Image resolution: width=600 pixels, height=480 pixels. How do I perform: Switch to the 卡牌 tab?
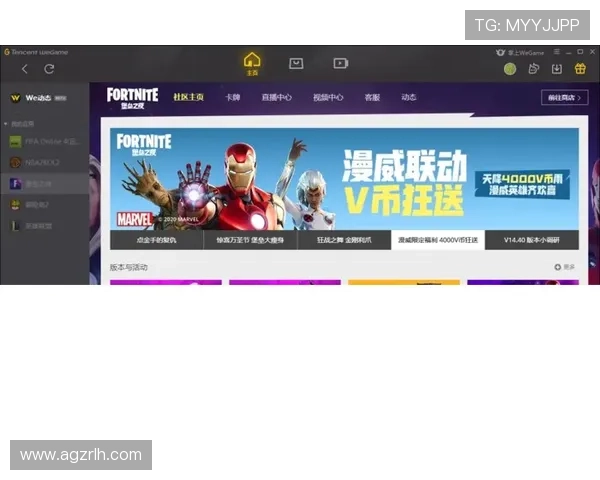click(x=232, y=97)
